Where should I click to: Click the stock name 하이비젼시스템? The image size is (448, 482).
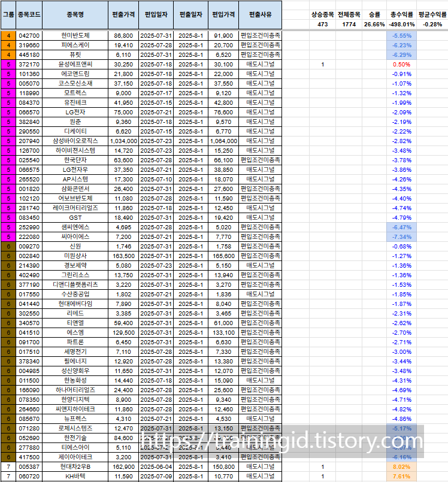pos(75,151)
